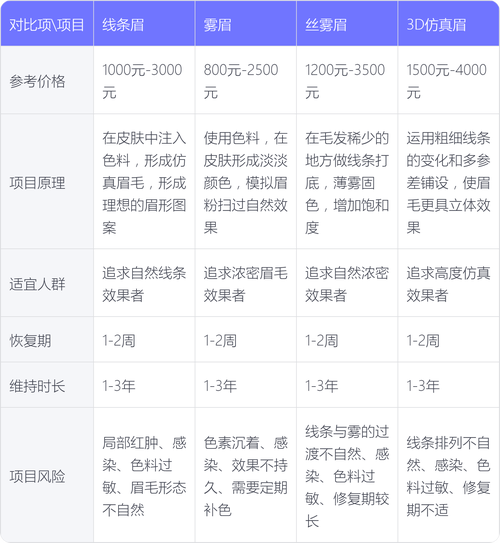
Task: Click the price cell 800元-2500元
Action: 245,80
